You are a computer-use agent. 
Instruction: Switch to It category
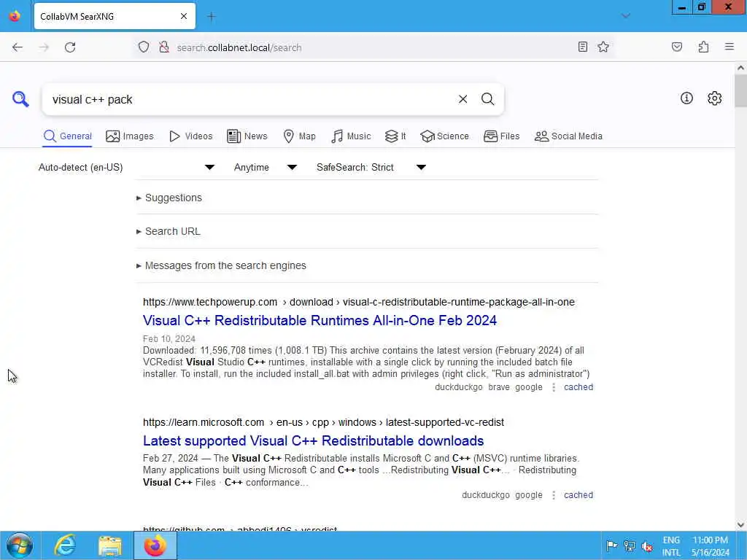pos(395,136)
